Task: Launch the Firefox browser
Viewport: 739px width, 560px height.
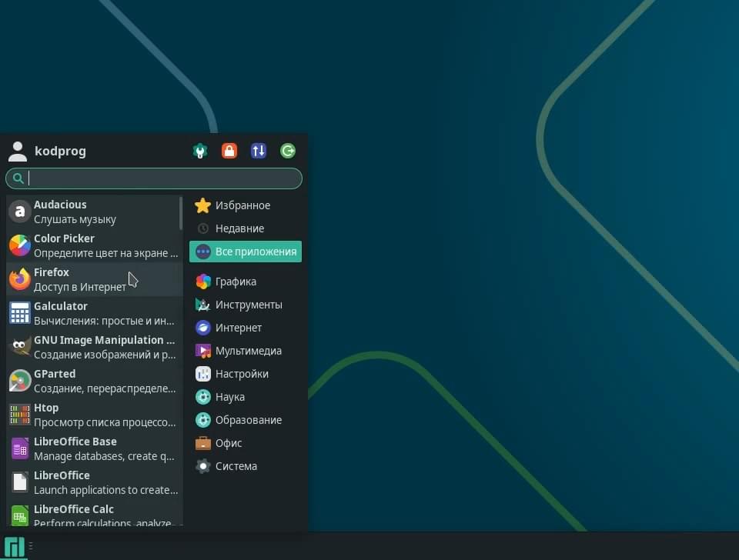Action: (x=94, y=280)
